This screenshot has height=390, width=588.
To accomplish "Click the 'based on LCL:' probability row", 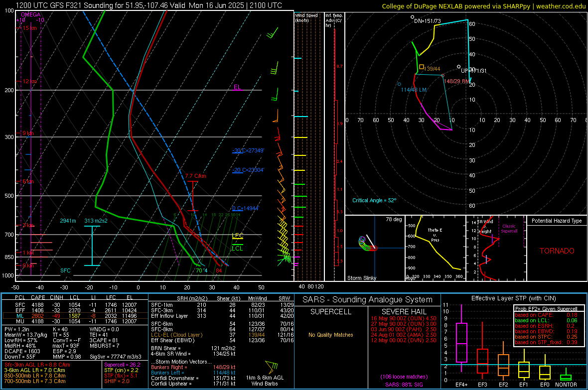I will tap(546, 320).
